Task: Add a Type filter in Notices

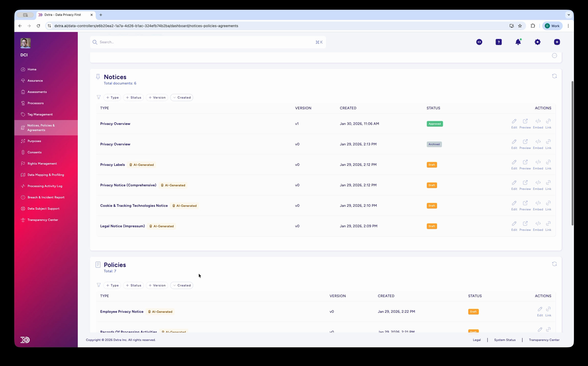Action: (112, 97)
